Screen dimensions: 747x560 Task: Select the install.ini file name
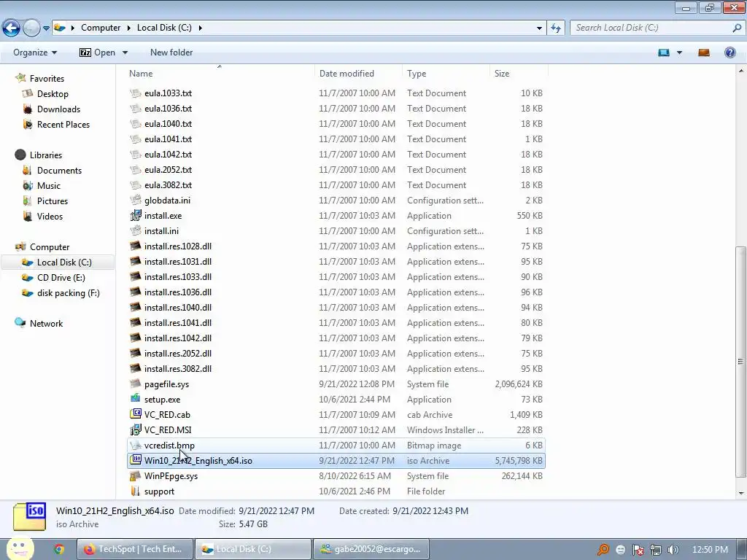(x=161, y=230)
